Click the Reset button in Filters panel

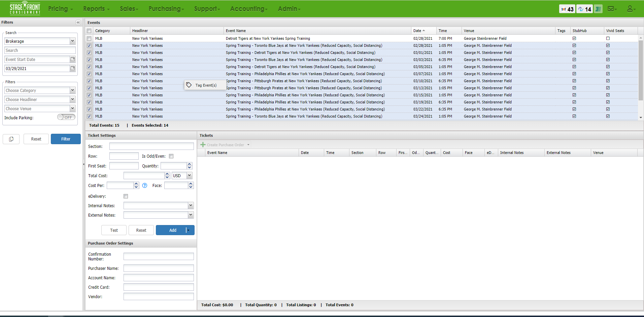click(x=36, y=139)
